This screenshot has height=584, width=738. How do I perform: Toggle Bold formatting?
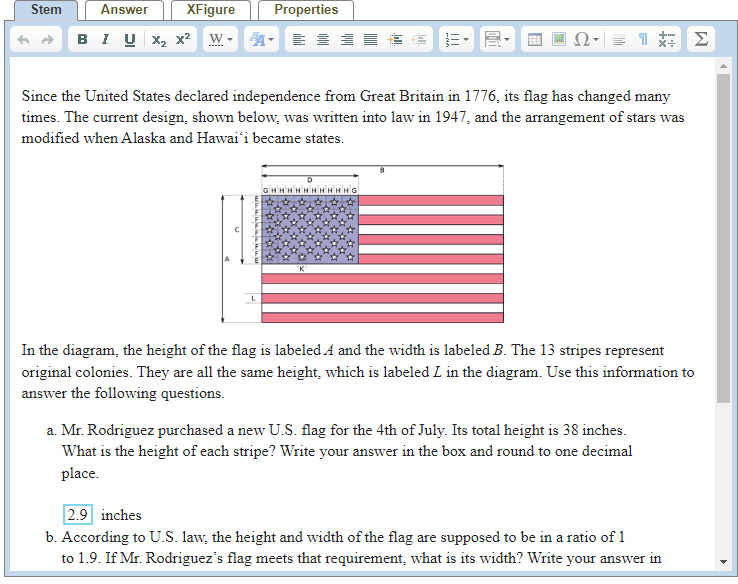point(82,39)
